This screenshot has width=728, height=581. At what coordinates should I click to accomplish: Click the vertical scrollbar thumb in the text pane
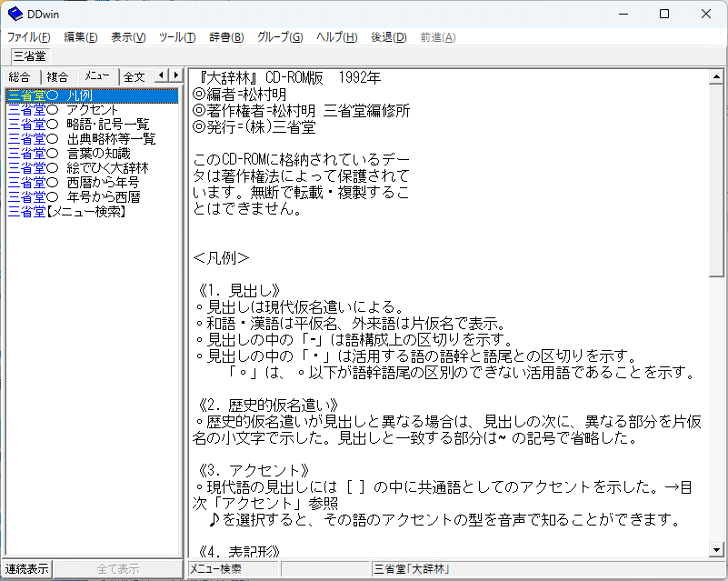point(716,180)
